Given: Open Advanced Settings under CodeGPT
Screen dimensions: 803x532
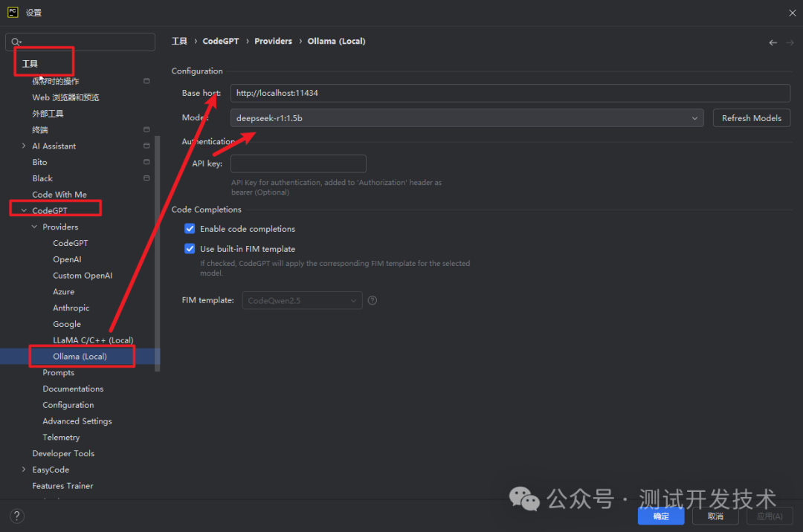Looking at the screenshot, I should (77, 421).
